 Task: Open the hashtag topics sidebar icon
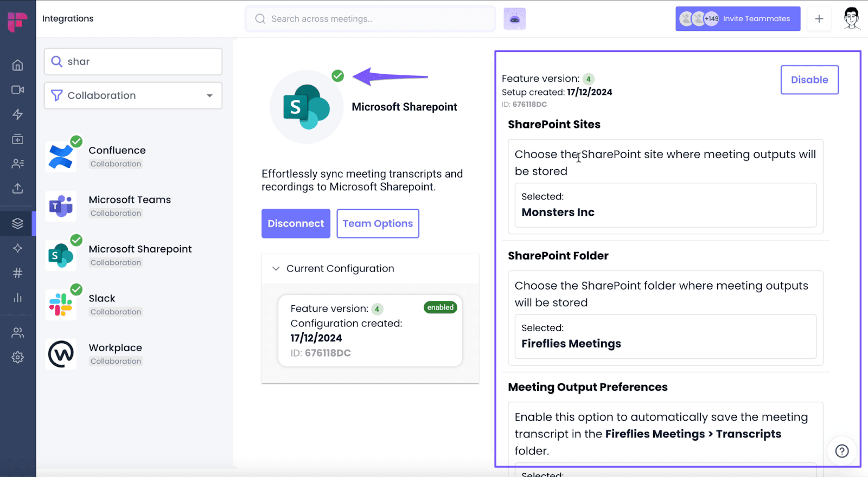18,273
